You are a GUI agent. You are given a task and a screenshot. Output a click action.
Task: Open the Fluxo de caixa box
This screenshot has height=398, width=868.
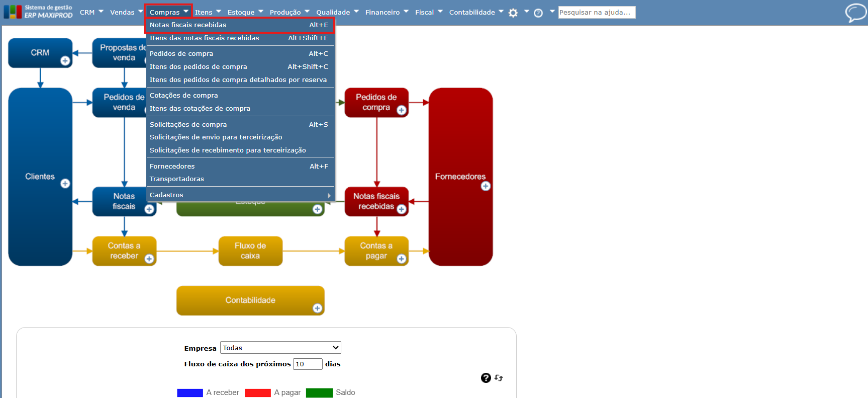(x=250, y=251)
